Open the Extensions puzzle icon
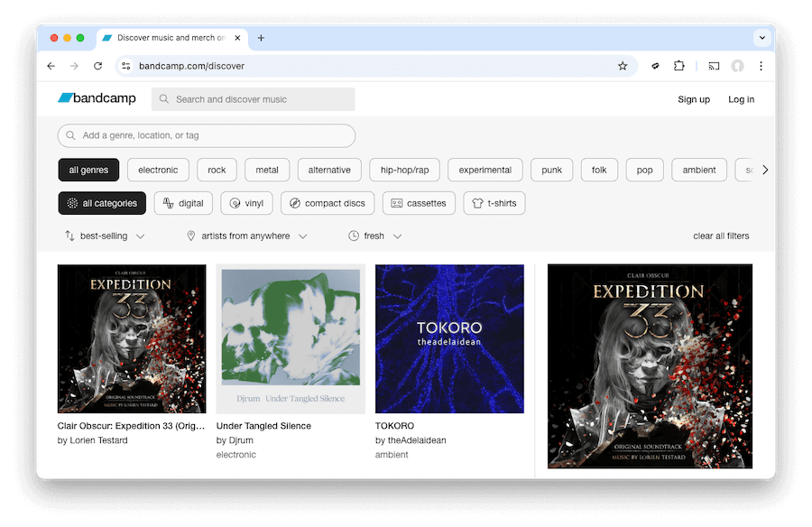 [678, 66]
